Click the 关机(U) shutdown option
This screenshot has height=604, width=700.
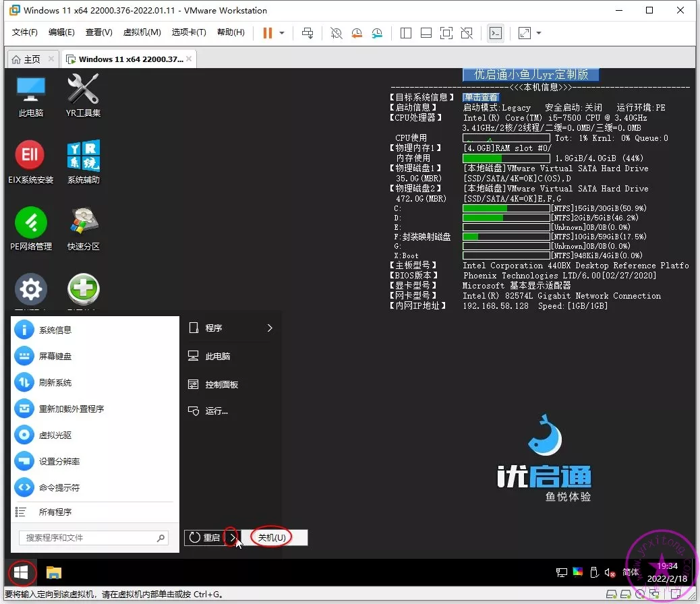point(272,537)
